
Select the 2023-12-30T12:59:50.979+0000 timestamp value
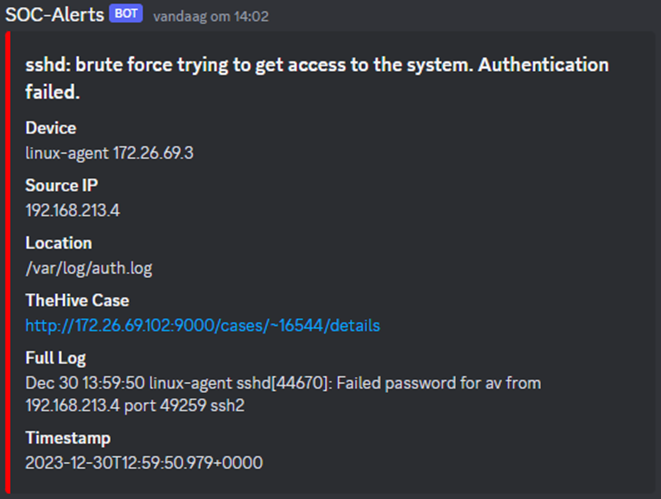pos(144,462)
